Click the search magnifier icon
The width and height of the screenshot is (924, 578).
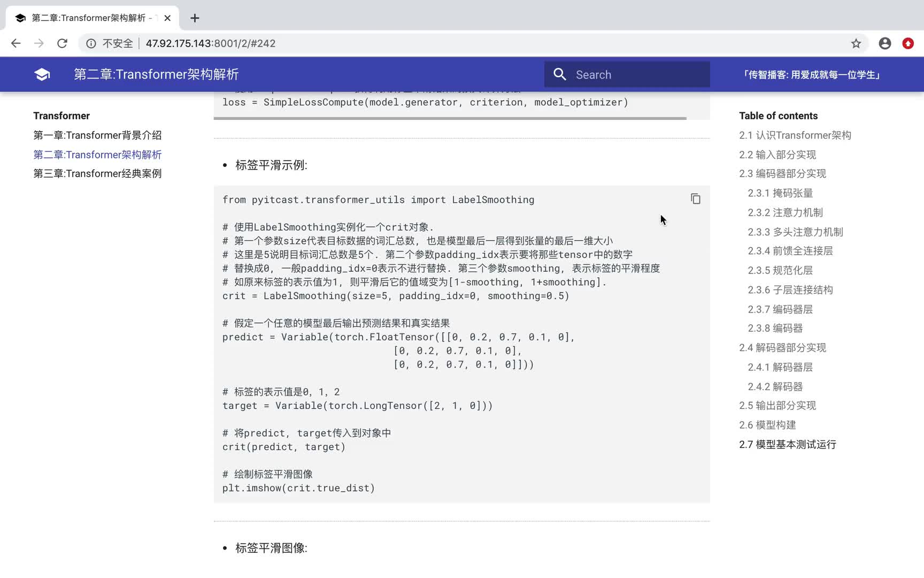[559, 74]
